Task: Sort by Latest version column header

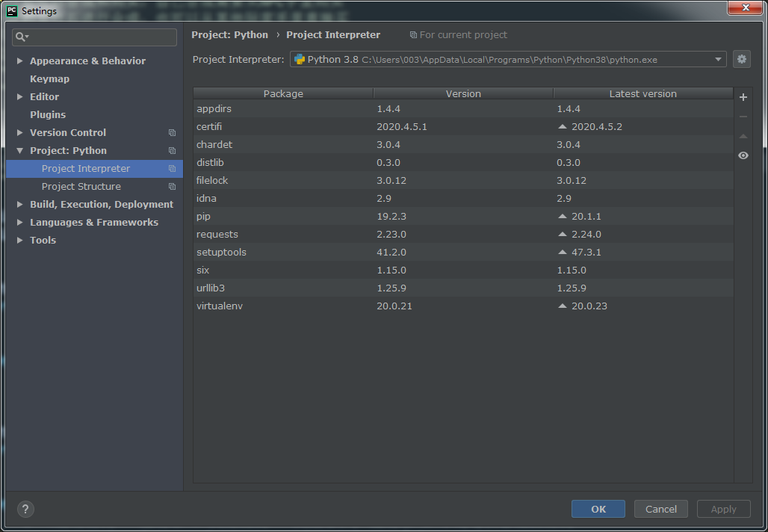Action: point(643,93)
